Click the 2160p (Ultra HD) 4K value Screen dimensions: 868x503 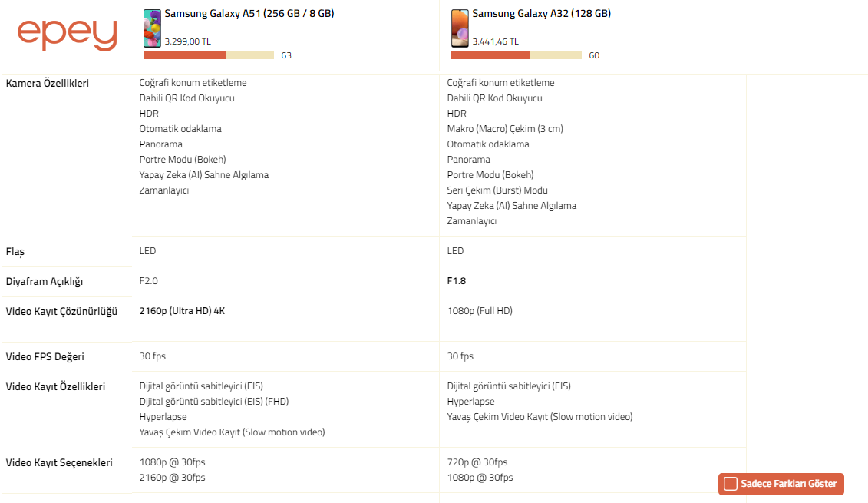[x=182, y=311]
